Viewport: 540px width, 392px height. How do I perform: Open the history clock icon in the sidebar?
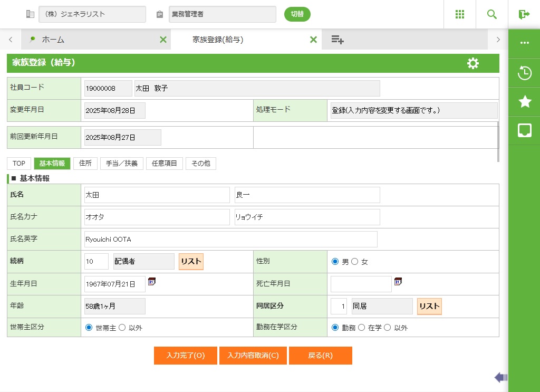coord(524,73)
